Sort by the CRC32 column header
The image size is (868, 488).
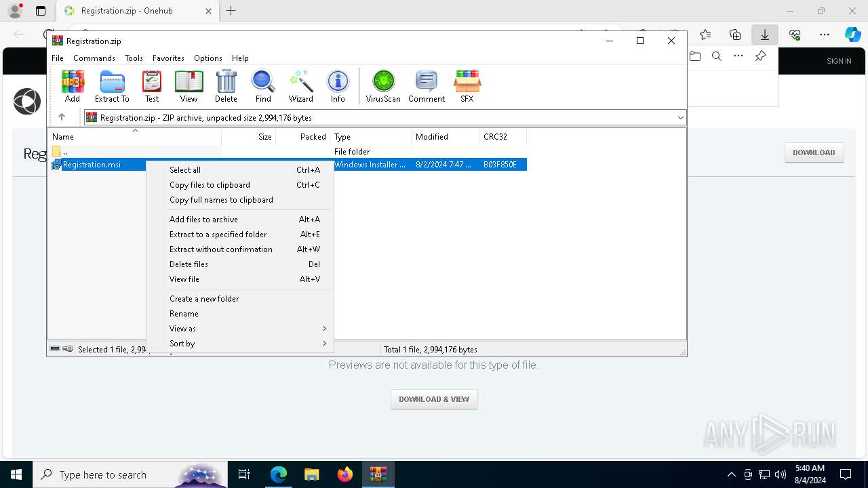502,137
